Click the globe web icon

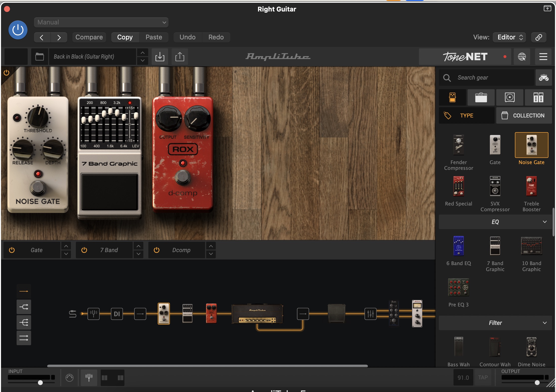click(522, 57)
